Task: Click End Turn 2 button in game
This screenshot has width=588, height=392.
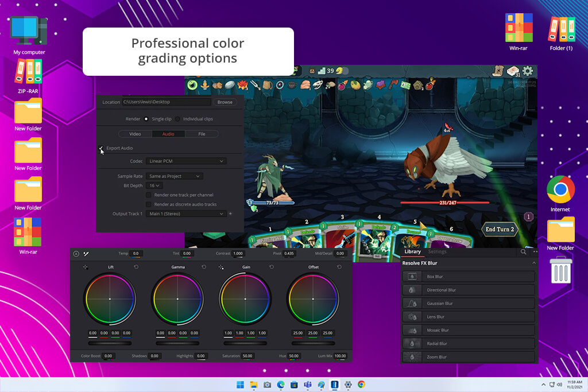Action: 500,230
